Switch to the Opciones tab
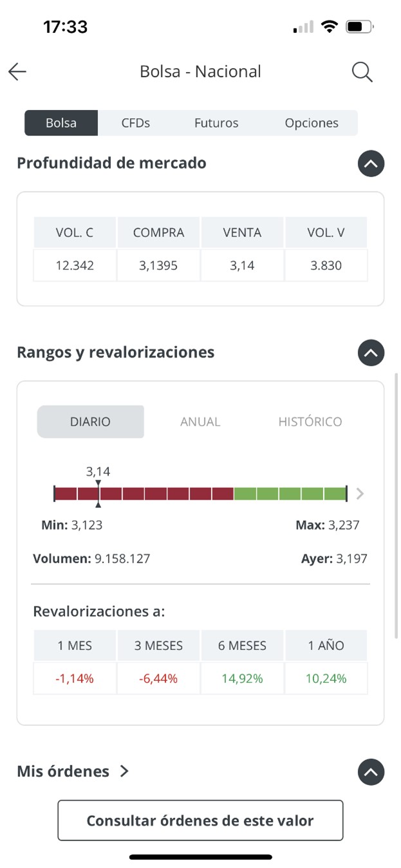Image resolution: width=401 pixels, height=868 pixels. coord(312,123)
